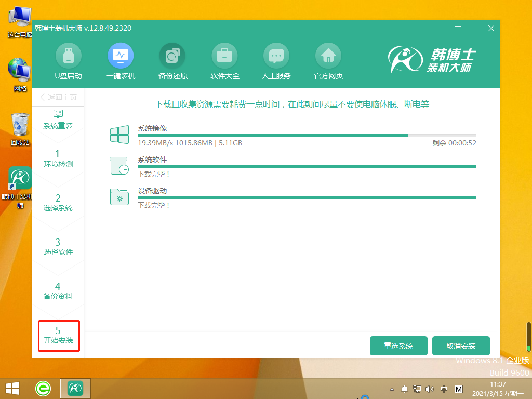The width and height of the screenshot is (532, 399).
Task: Cancel installation with 取消安装 button
Action: pyautogui.click(x=460, y=345)
